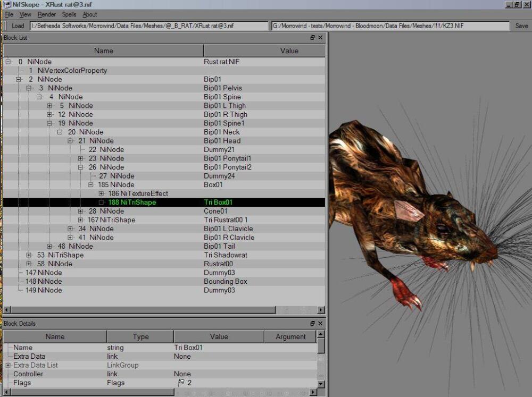
Task: Collapse the 21 NiNode Bip01 Head
Action: [70, 141]
